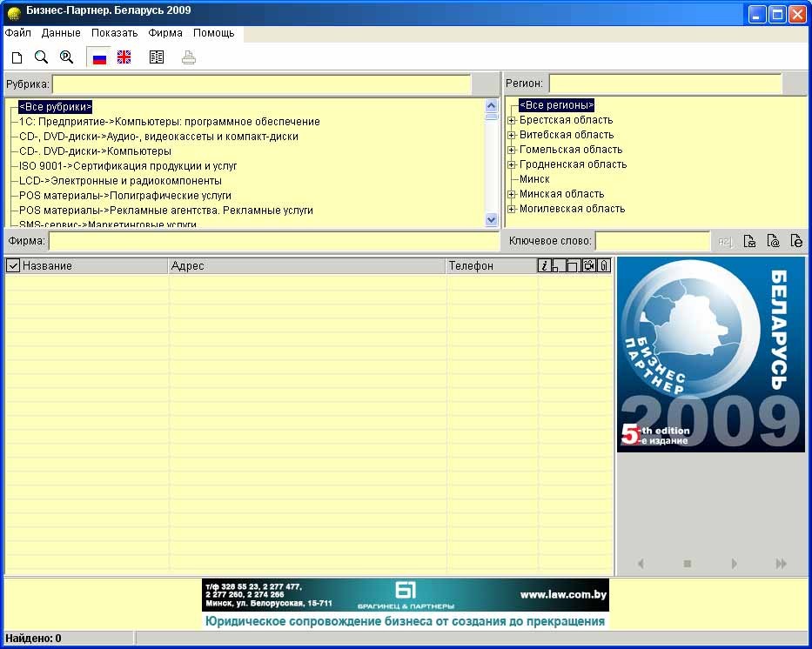Open the law.com.by advertisement banner

405,604
